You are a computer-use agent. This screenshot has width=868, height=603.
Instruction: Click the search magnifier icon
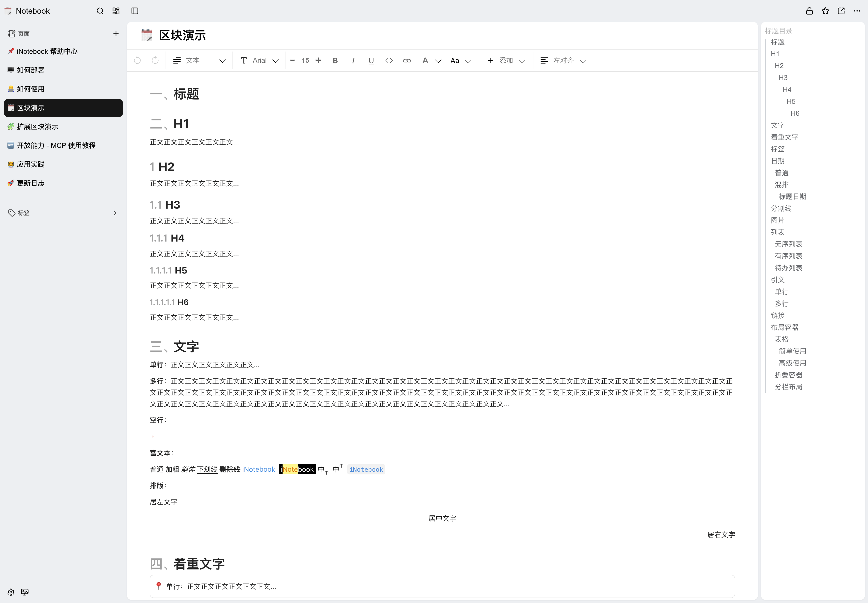click(x=100, y=11)
